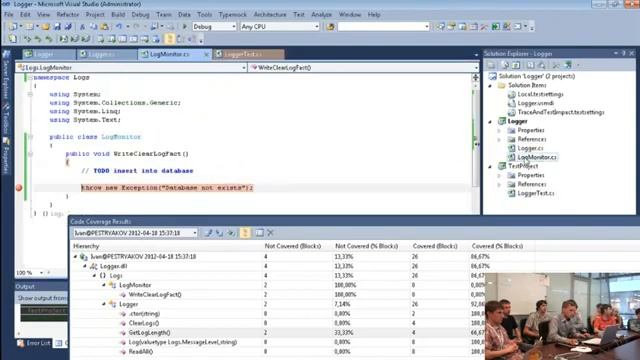Click the Paste toolbar icon

click(104, 27)
